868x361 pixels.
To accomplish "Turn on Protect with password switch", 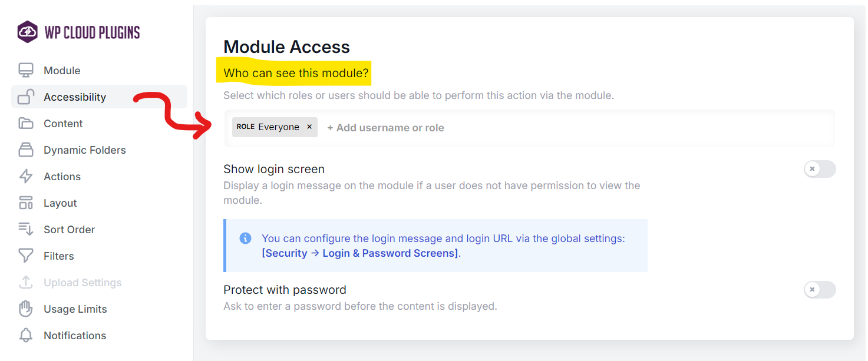I will [x=819, y=290].
